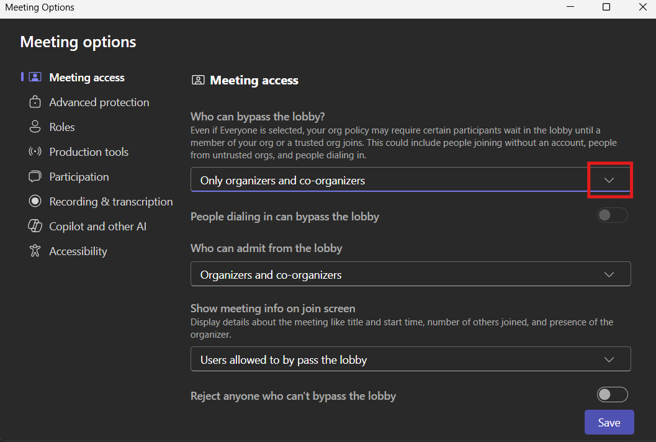Open Recording & transcription settings
The image size is (656, 442).
pyautogui.click(x=111, y=201)
